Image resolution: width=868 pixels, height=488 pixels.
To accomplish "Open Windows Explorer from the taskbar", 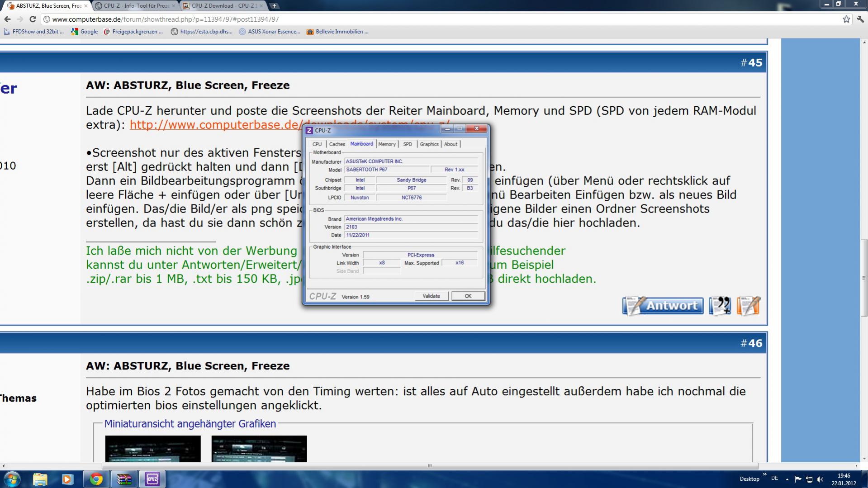I will click(40, 479).
